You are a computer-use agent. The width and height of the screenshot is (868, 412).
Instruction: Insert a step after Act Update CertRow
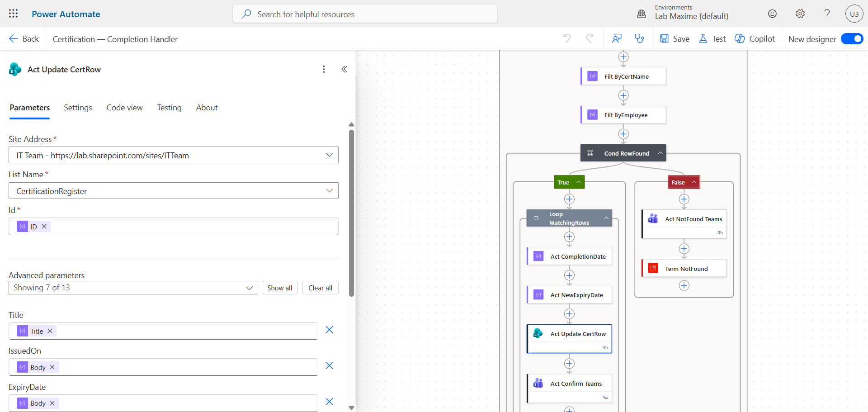(569, 364)
